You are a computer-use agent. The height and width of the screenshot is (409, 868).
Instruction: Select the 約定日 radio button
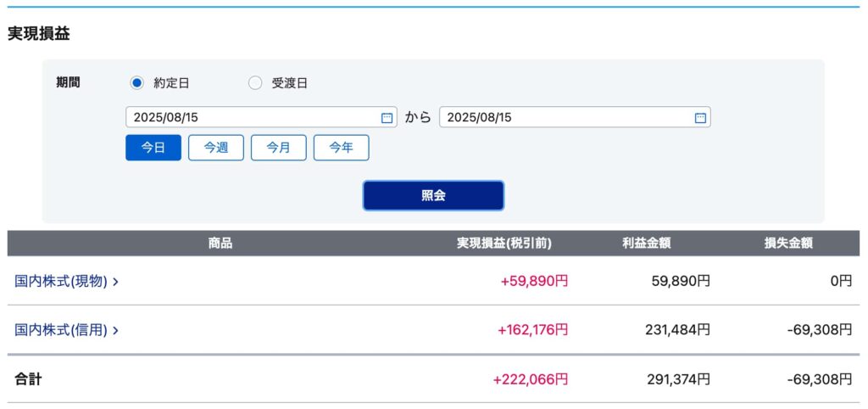[136, 83]
